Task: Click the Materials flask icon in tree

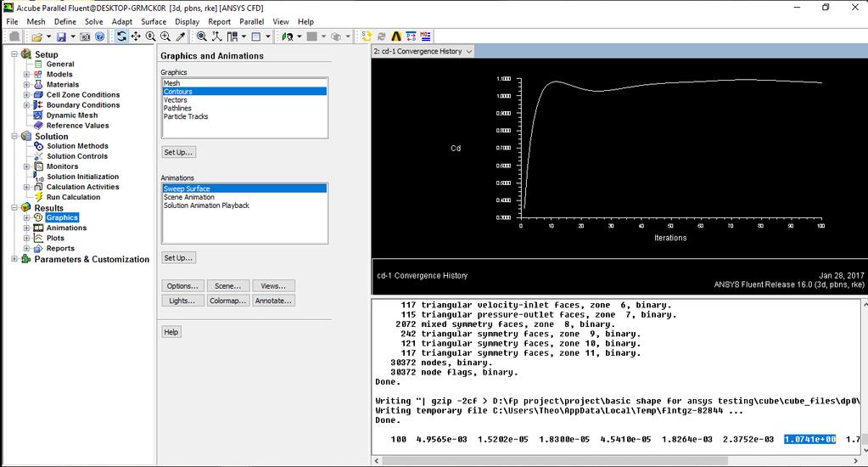Action: pyautogui.click(x=38, y=84)
